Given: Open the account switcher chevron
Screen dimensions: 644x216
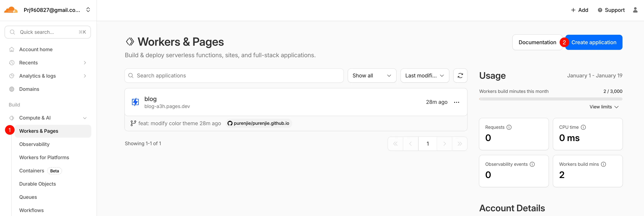Looking at the screenshot, I should click(x=88, y=10).
